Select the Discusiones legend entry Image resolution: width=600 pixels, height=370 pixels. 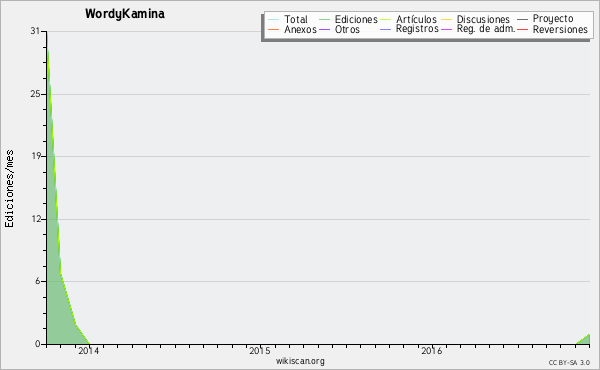(x=483, y=19)
